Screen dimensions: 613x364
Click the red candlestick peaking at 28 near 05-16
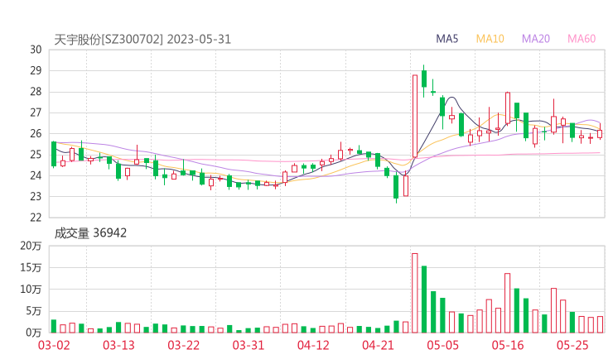(x=508, y=108)
